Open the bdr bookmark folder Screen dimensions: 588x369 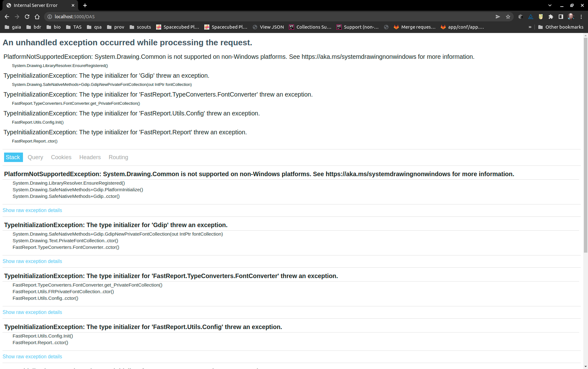pyautogui.click(x=34, y=27)
